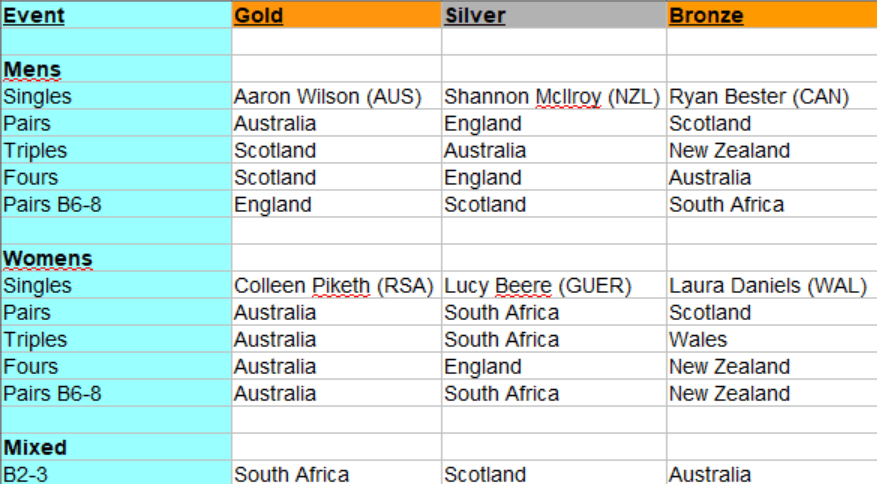877x484 pixels.
Task: Click the Aaron Wilson (AUS) cell
Action: tap(328, 97)
